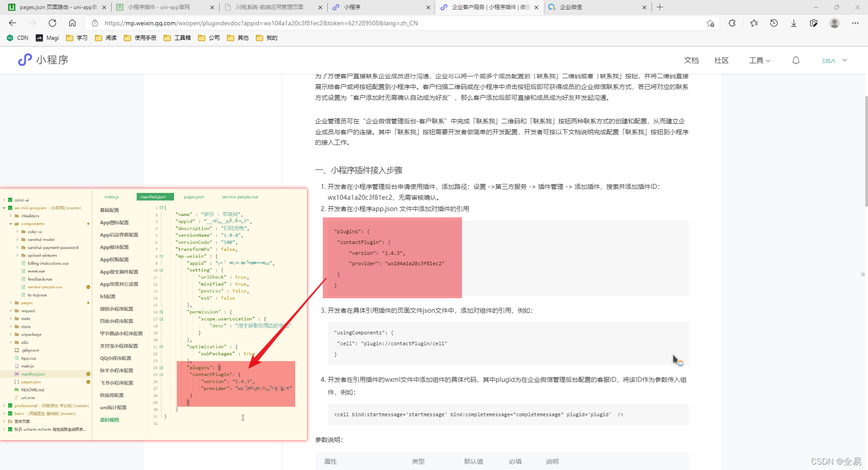Open App权限配置 in manifest settings list
Image resolution: width=868 pixels, height=470 pixels.
[114, 259]
